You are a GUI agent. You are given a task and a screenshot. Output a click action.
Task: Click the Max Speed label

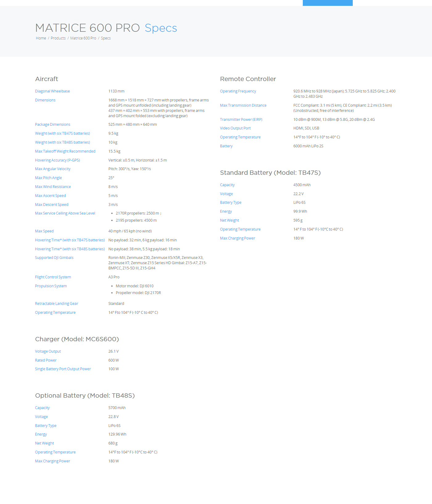tap(44, 231)
